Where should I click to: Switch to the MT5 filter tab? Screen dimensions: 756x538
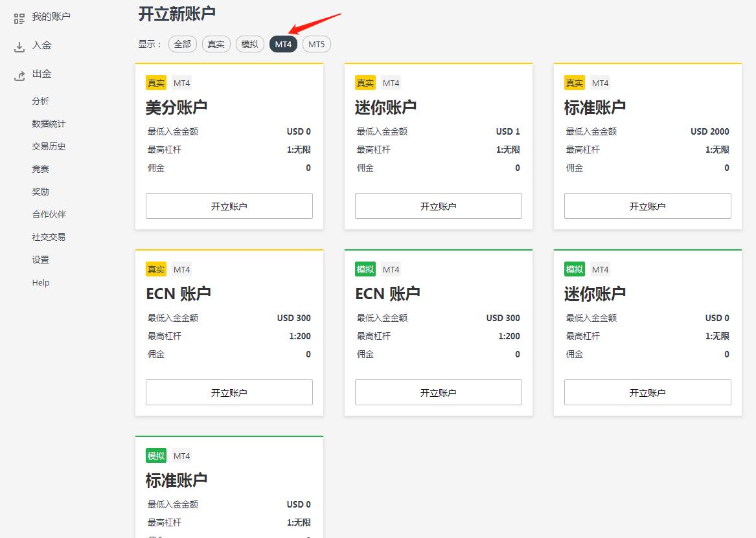point(316,44)
